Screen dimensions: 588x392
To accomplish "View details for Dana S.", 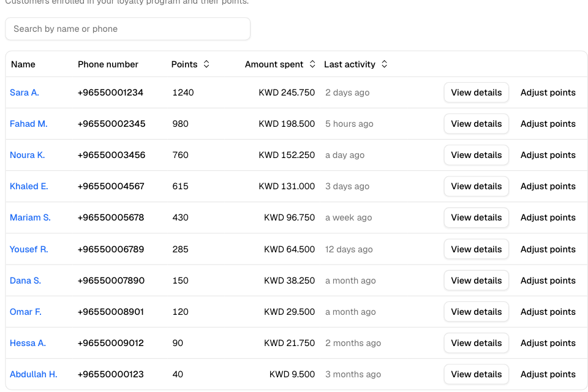I will 477,281.
